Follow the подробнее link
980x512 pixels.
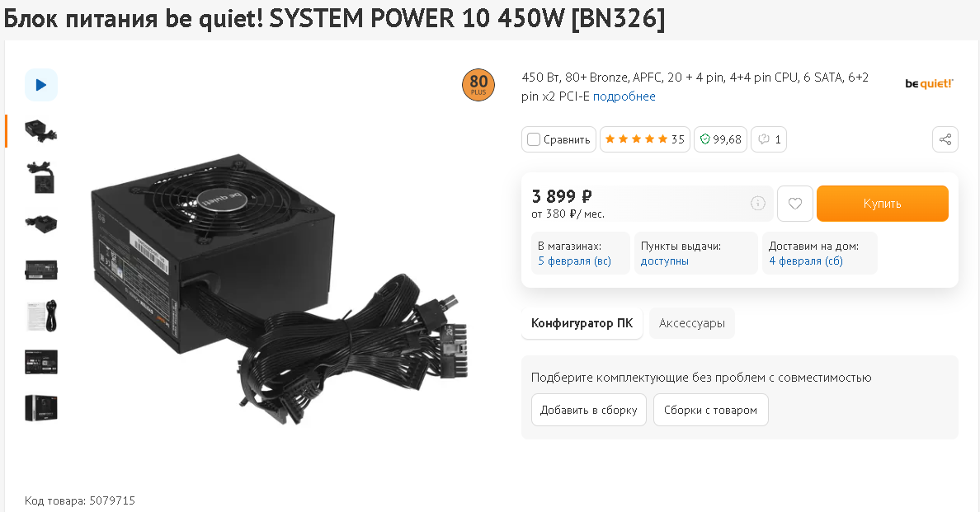coord(624,96)
